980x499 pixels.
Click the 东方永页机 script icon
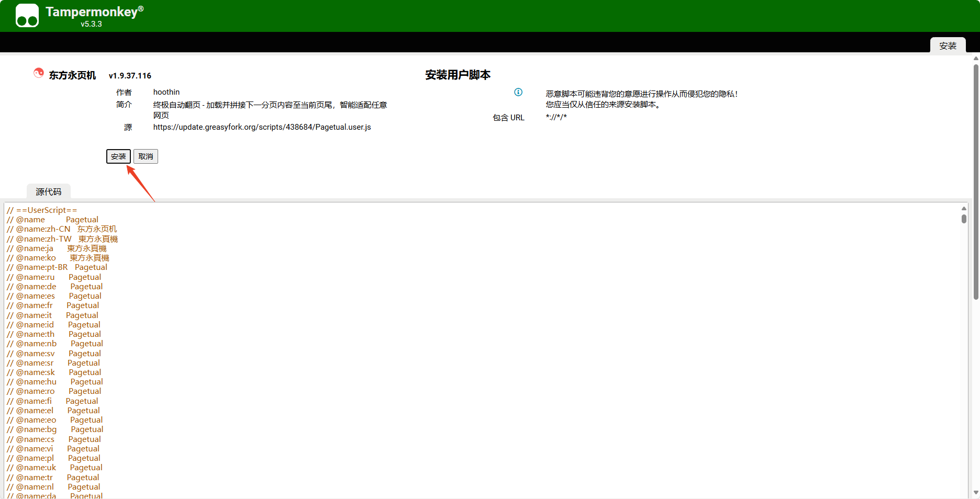click(39, 73)
